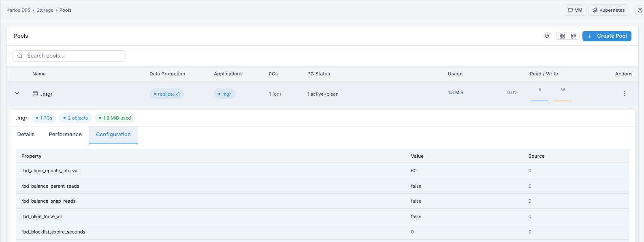644x242 pixels.
Task: Open actions menu for .mgr pool
Action: [x=625, y=94]
